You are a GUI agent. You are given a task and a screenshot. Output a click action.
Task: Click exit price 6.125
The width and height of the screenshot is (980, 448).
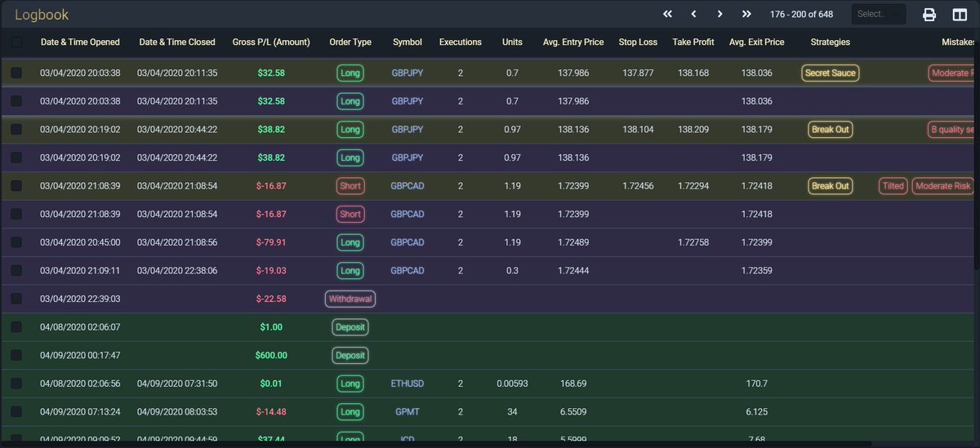pyautogui.click(x=757, y=412)
